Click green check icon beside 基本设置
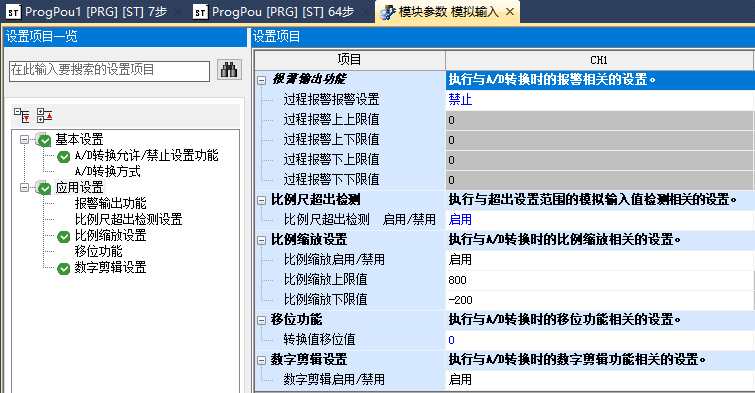This screenshot has width=755, height=393. pos(44,140)
